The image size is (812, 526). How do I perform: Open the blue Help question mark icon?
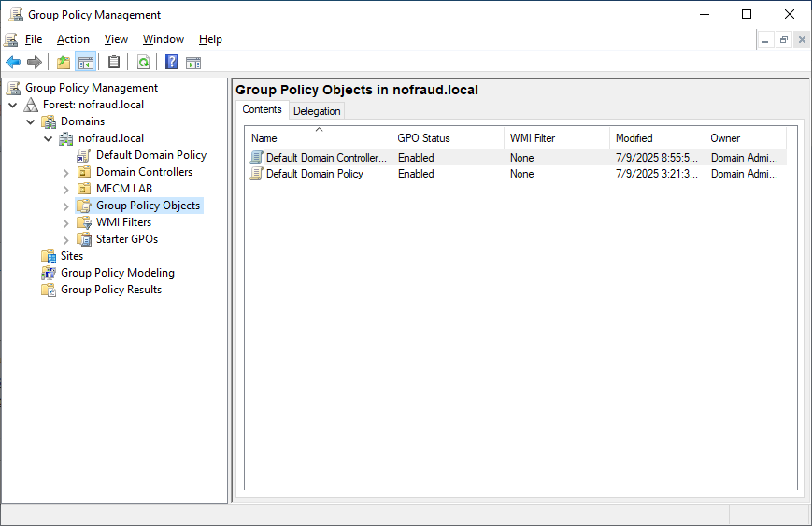[x=171, y=63]
